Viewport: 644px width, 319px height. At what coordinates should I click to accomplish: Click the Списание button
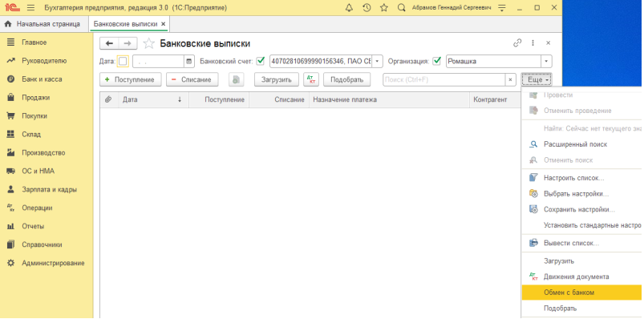[192, 79]
